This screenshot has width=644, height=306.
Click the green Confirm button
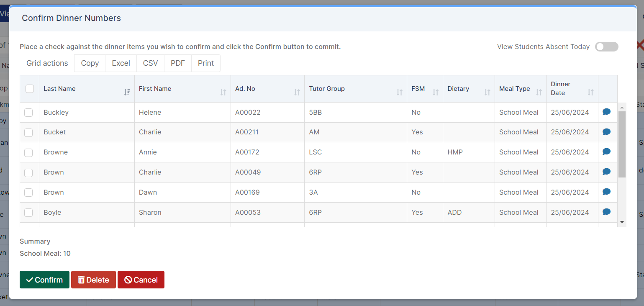point(44,280)
